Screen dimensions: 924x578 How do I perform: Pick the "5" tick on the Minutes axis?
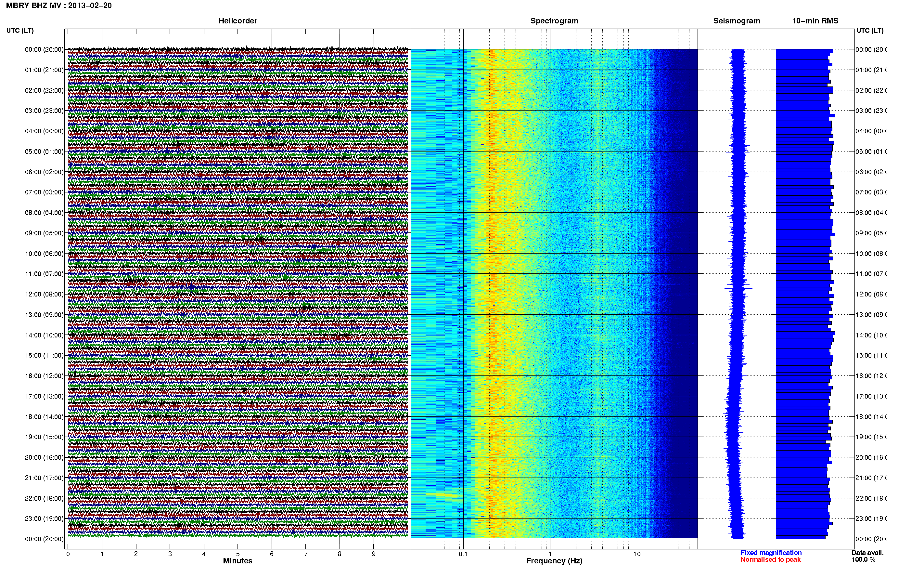(x=238, y=554)
